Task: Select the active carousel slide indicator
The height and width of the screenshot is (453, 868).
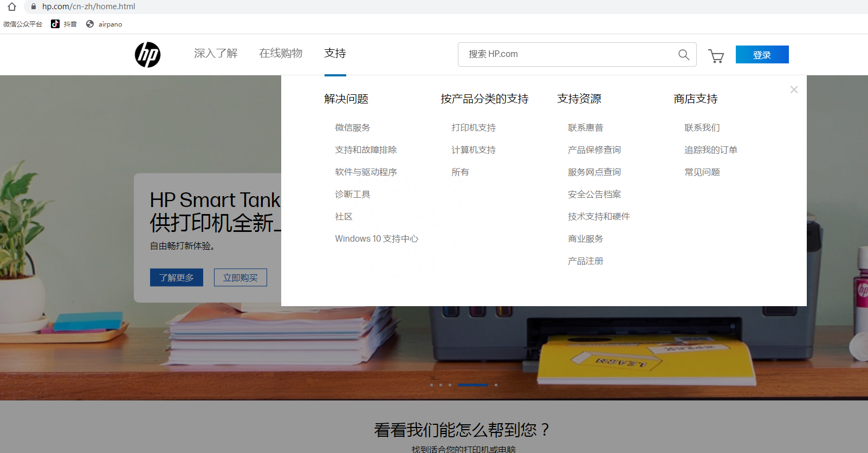Action: 473,385
